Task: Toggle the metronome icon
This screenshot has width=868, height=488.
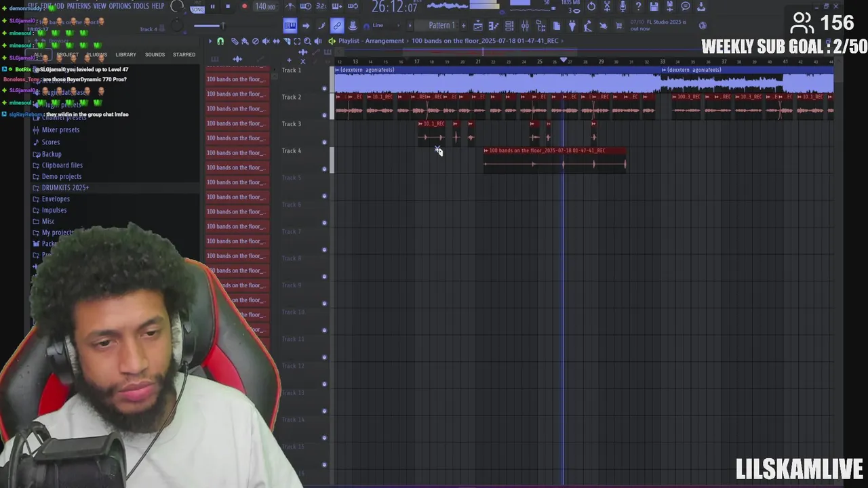Action: pos(291,6)
